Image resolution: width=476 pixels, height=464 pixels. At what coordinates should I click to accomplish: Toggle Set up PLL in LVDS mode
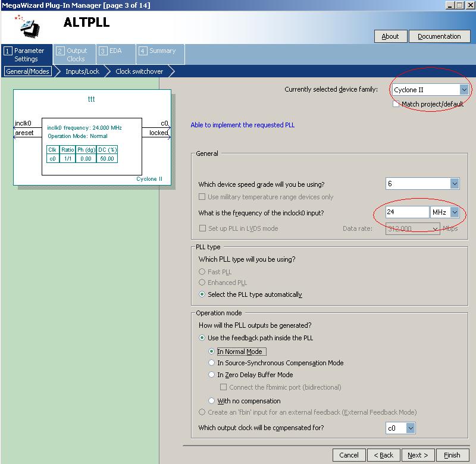(202, 228)
